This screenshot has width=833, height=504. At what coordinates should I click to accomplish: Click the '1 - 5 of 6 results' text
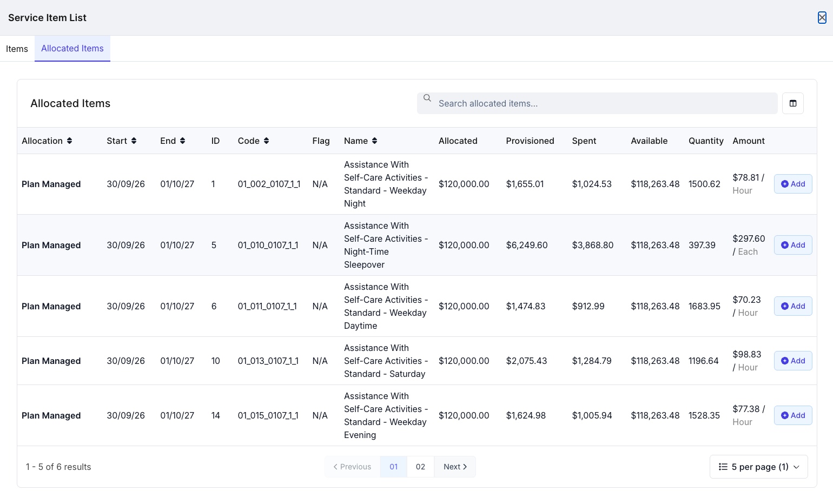click(x=58, y=467)
